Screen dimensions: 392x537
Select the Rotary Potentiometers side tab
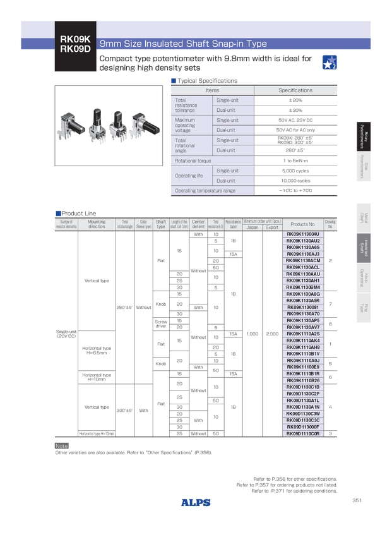[x=364, y=136]
